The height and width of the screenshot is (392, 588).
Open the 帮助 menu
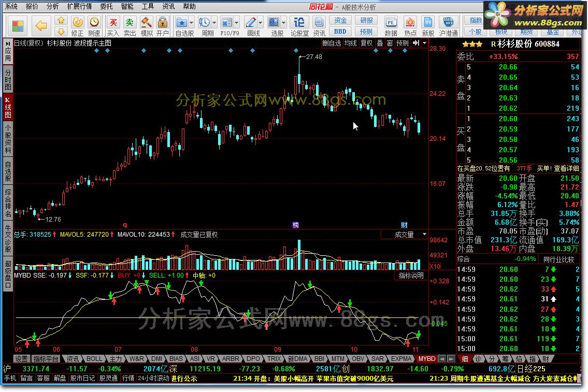pos(189,6)
